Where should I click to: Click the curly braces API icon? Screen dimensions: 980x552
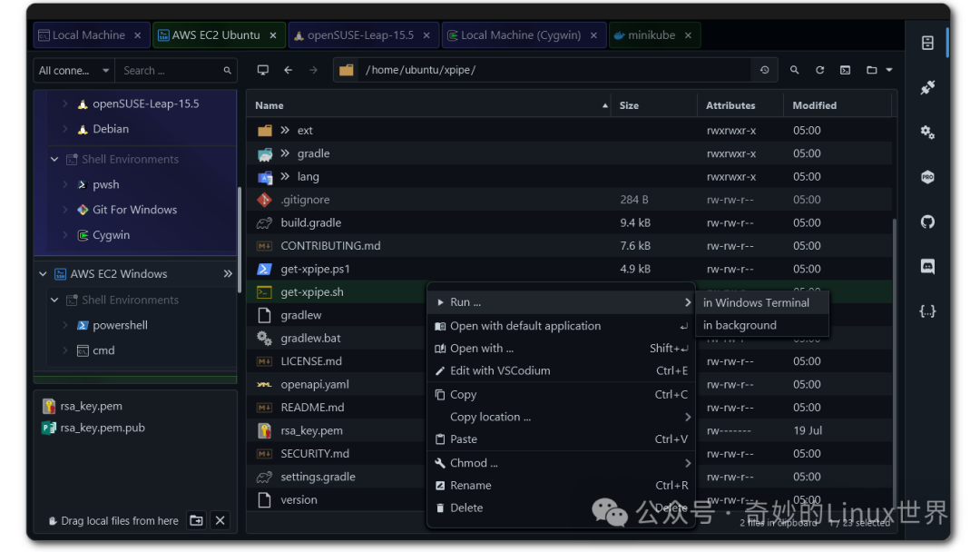pyautogui.click(x=927, y=311)
